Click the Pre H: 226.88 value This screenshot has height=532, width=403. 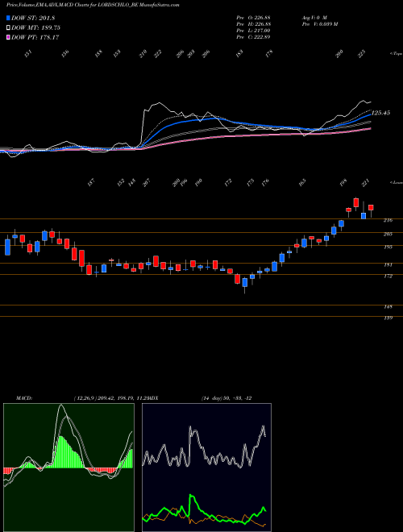pyautogui.click(x=253, y=24)
